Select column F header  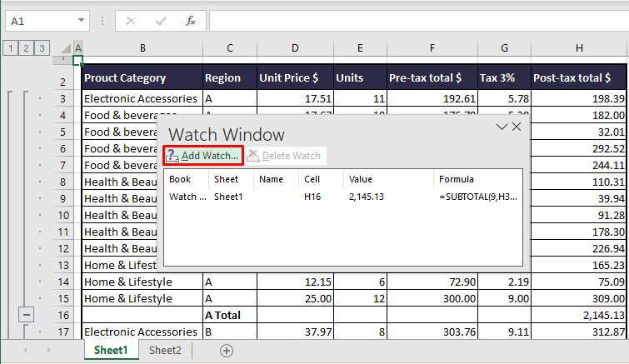tap(432, 48)
